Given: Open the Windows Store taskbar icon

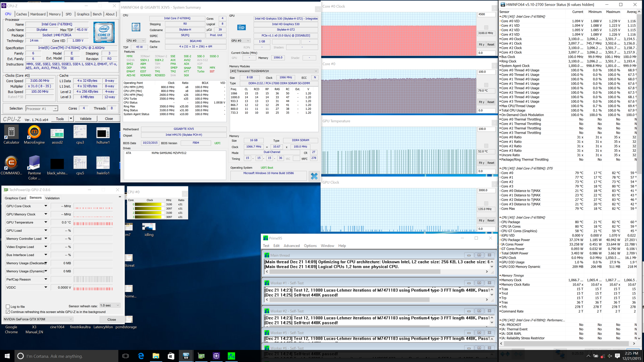Looking at the screenshot, I should tap(171, 356).
